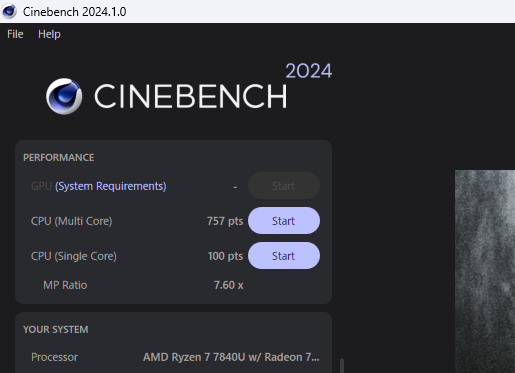515x373 pixels.
Task: Click the Processor label under Your System
Action: [54, 357]
